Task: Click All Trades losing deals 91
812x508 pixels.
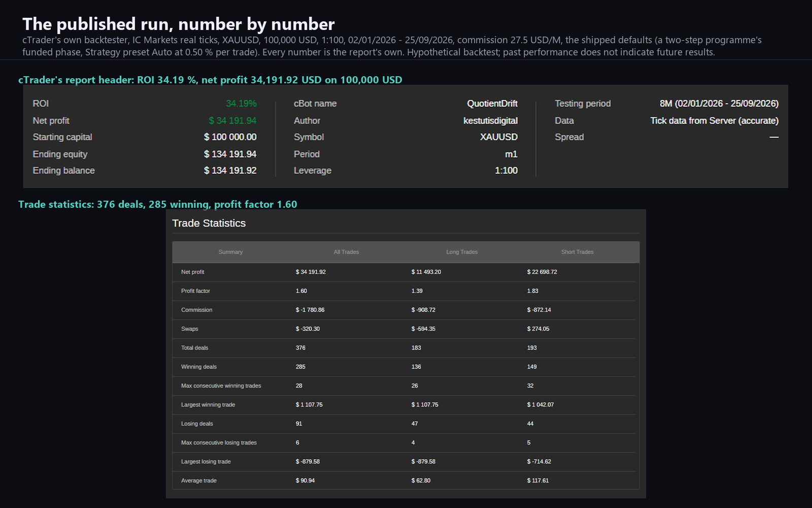Action: (x=299, y=424)
